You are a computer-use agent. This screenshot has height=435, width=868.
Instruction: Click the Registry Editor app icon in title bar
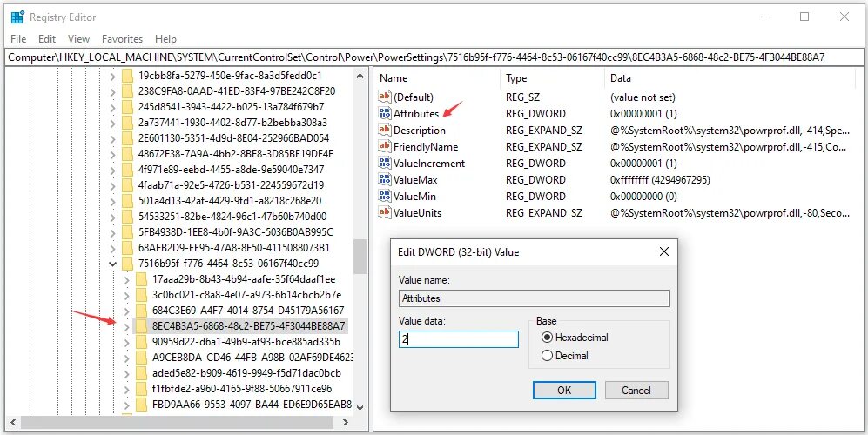point(17,17)
